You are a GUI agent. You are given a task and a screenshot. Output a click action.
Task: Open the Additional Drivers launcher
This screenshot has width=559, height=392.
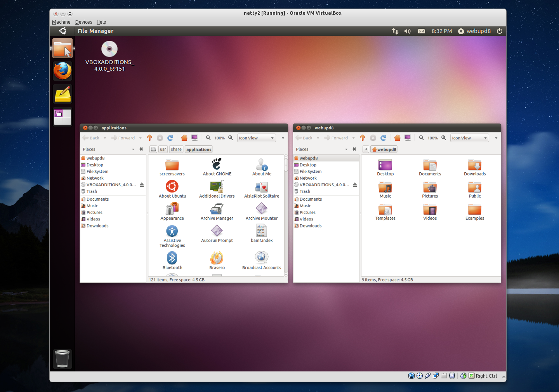coord(217,189)
